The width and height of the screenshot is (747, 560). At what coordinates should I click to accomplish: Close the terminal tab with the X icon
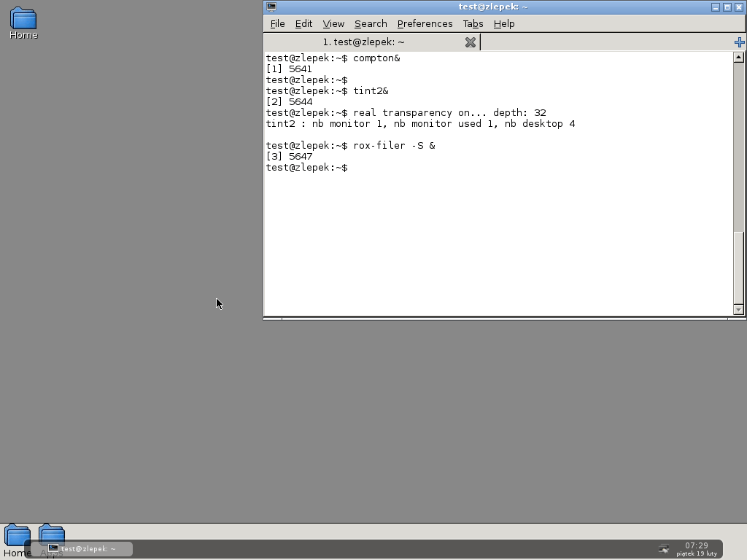click(471, 42)
